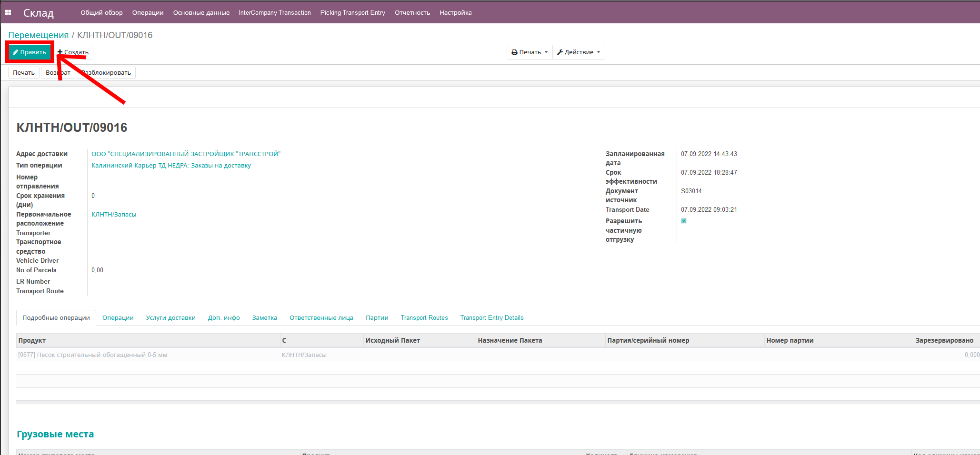The height and width of the screenshot is (455, 980).
Task: Click the apps grid icon next to Склад
Action: coord(8,12)
